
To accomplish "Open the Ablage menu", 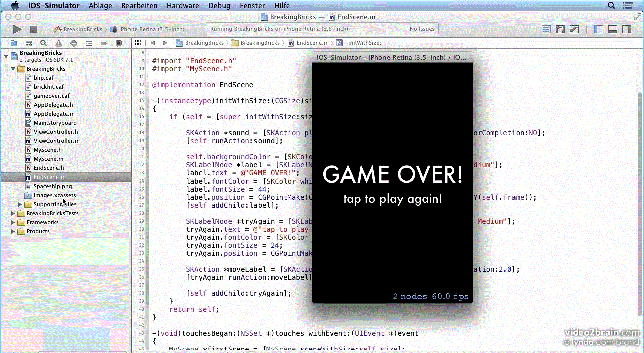I will [x=100, y=6].
